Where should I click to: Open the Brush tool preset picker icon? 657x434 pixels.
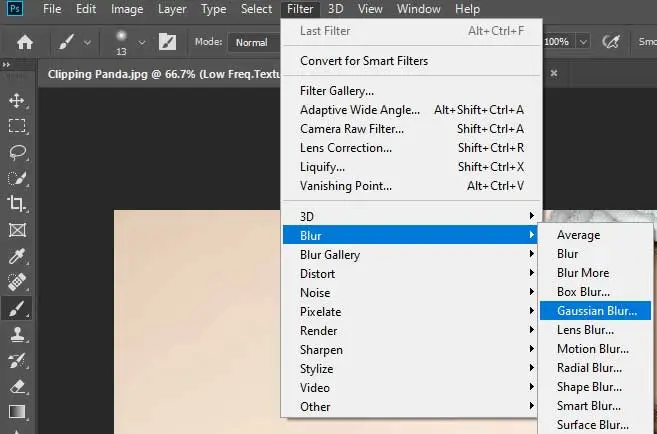point(66,42)
